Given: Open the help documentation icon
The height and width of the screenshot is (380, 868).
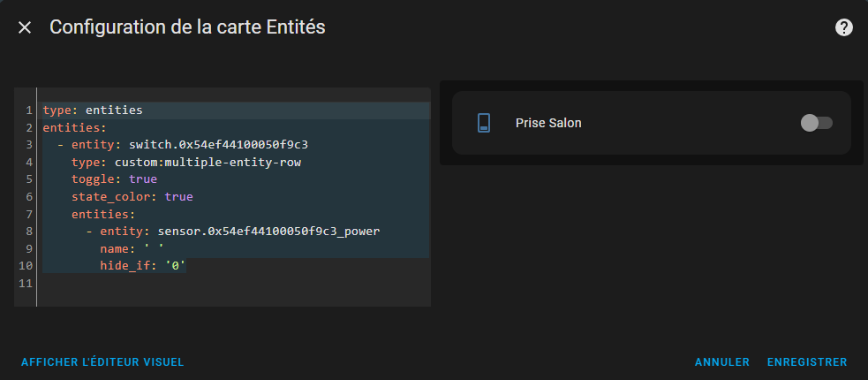Looking at the screenshot, I should click(843, 27).
